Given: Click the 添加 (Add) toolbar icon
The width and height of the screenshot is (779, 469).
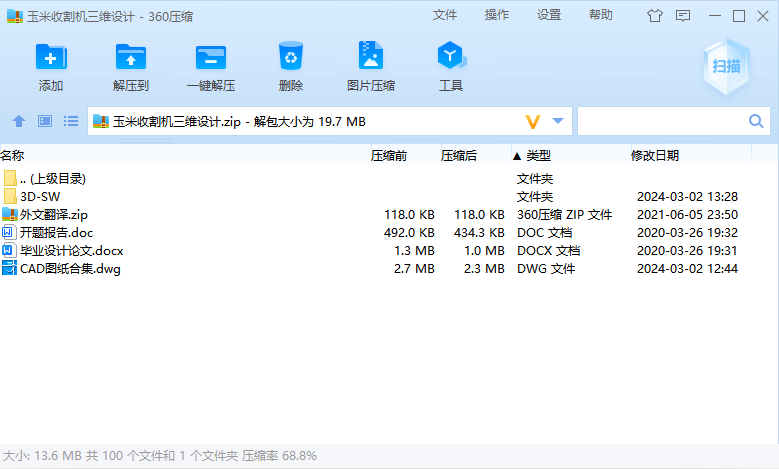Looking at the screenshot, I should [51, 57].
